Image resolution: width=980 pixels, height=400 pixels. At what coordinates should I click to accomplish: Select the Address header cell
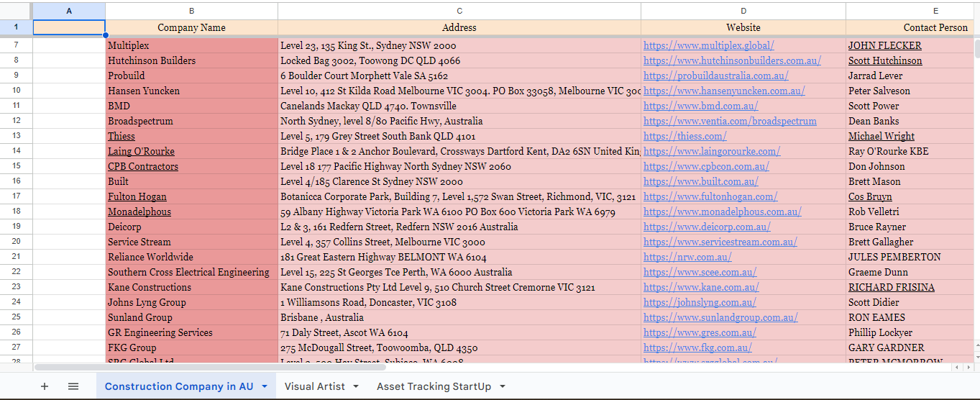pos(459,27)
